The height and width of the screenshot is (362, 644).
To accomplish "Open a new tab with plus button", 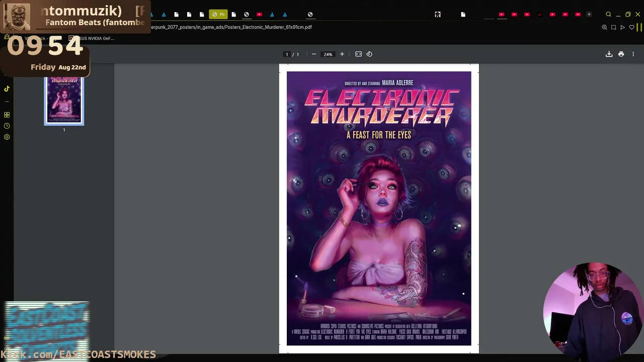I will (589, 14).
